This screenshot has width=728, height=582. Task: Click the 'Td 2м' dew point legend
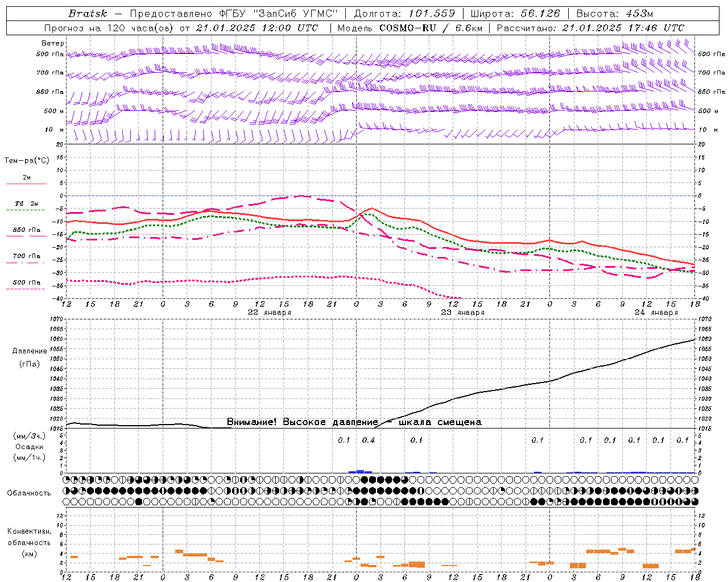(x=27, y=203)
